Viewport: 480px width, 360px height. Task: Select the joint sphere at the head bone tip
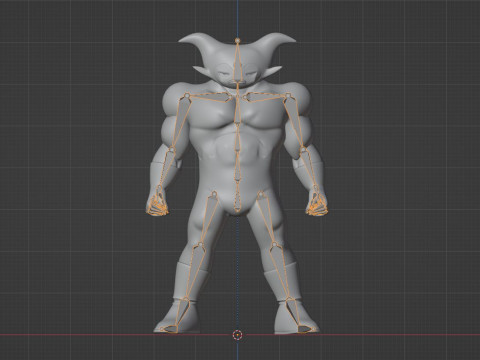pos(237,40)
